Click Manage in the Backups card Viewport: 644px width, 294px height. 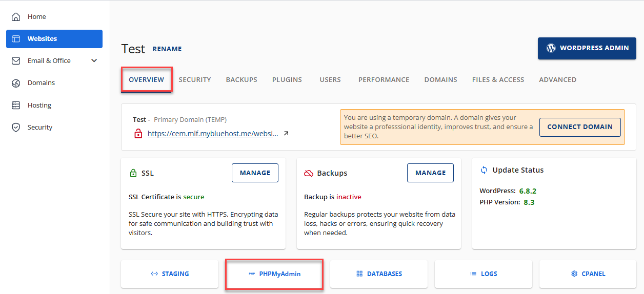(x=430, y=173)
